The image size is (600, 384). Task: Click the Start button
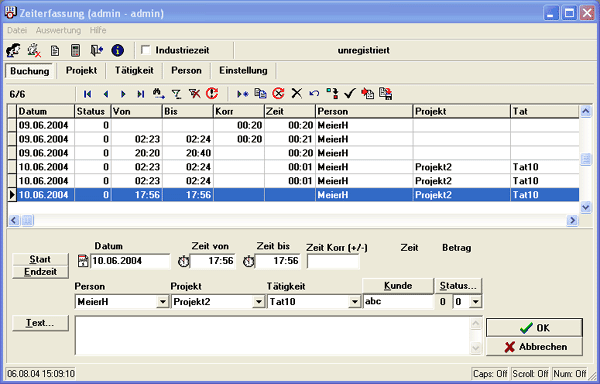tap(40, 259)
